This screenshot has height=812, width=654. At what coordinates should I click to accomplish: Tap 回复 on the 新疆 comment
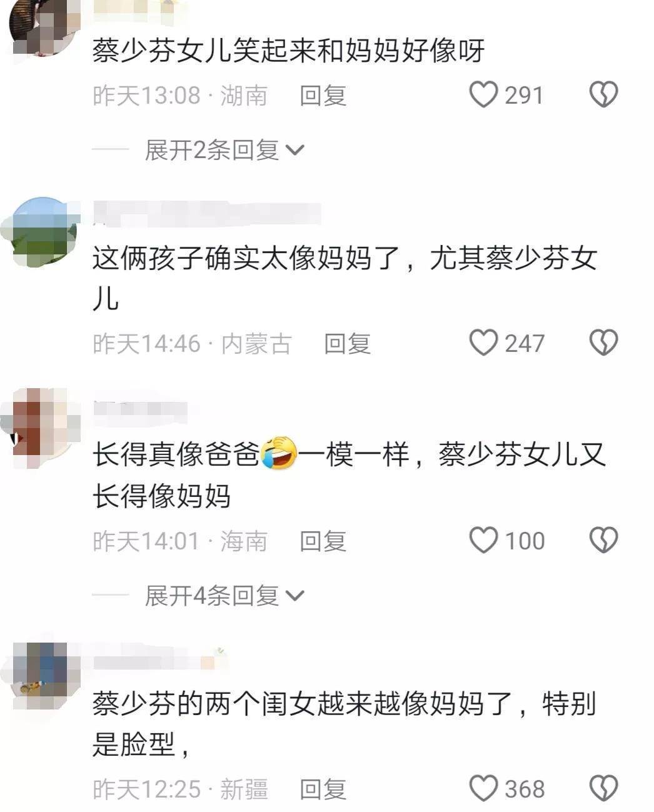[x=323, y=789]
